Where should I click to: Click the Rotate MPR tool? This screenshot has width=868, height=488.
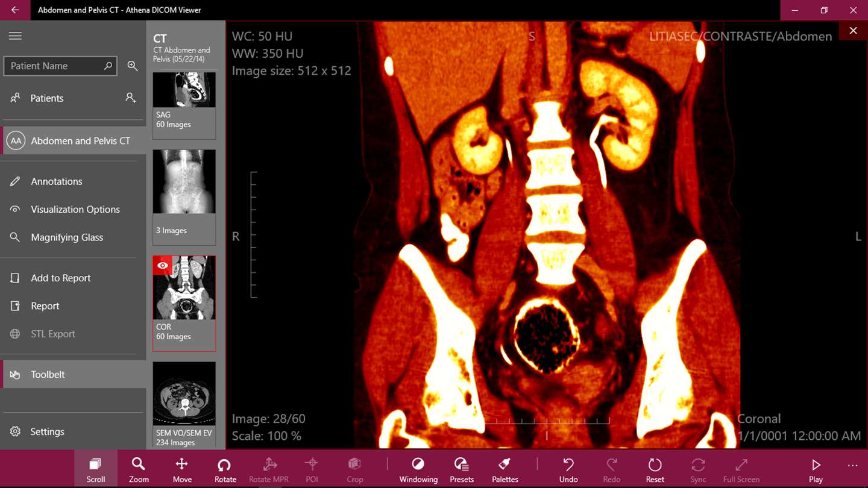[269, 469]
